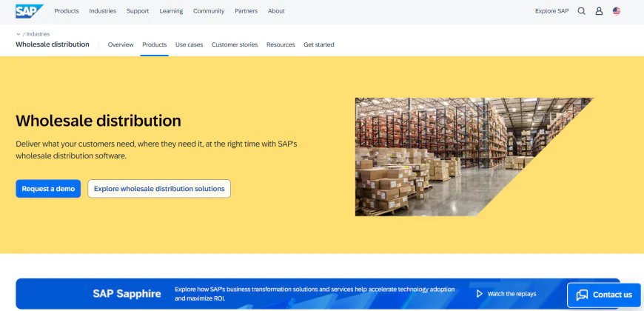The image size is (644, 311).
Task: Go to Industries breadcrumb link
Action: [38, 34]
